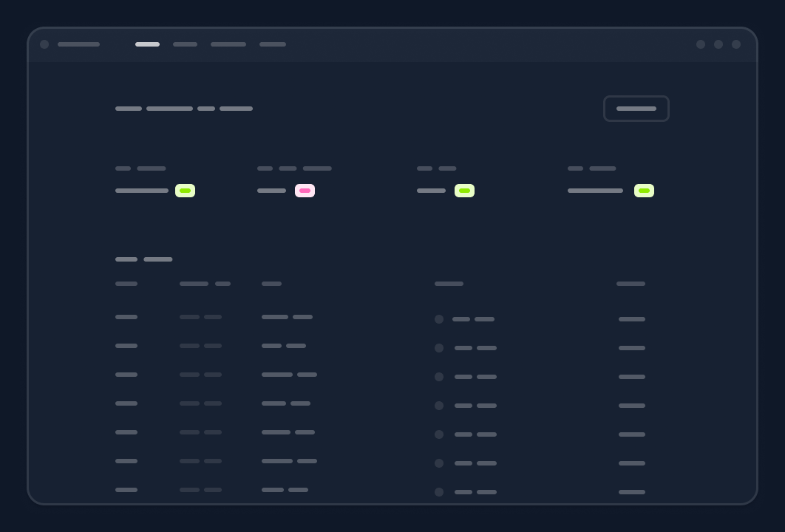Screen dimensions: 785x532
Task: Click the status dot in the first table row
Action: [439, 319]
